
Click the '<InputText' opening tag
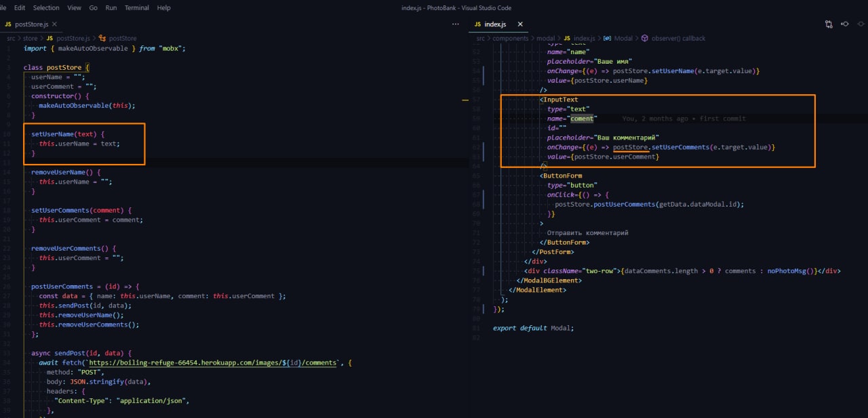(x=559, y=100)
